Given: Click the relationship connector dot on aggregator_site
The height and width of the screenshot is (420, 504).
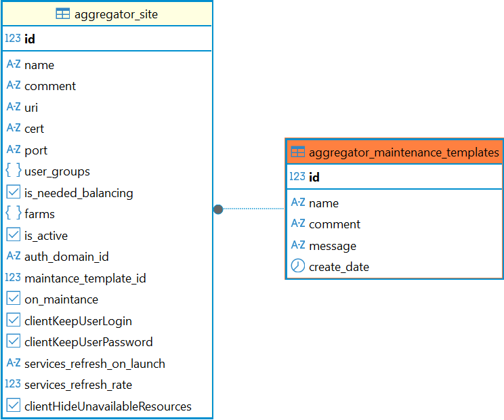Looking at the screenshot, I should coord(218,209).
